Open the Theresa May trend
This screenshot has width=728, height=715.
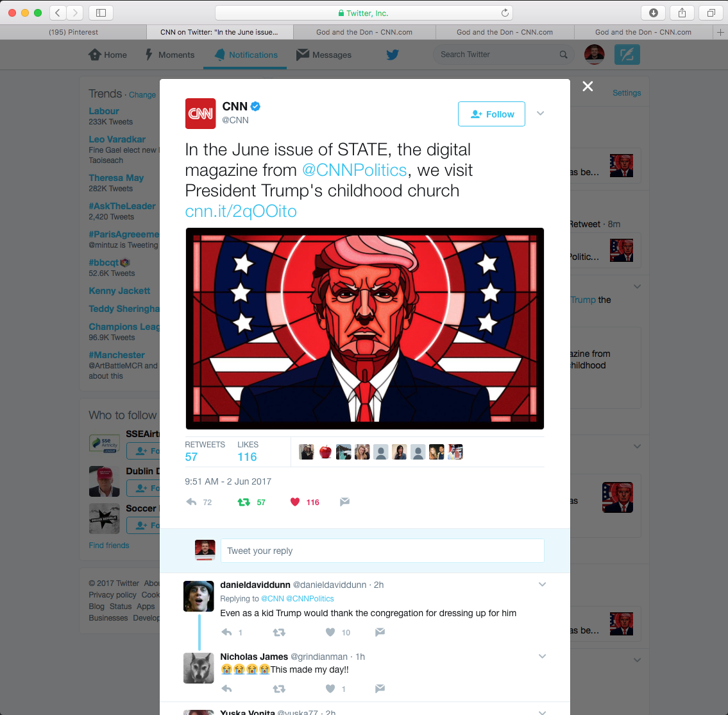tap(116, 178)
